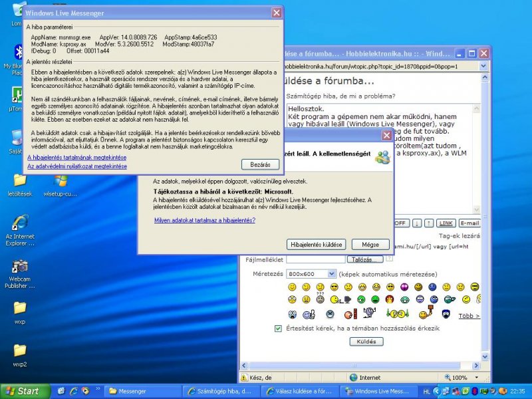Click Show Desktop icon in quick launch

61,391
